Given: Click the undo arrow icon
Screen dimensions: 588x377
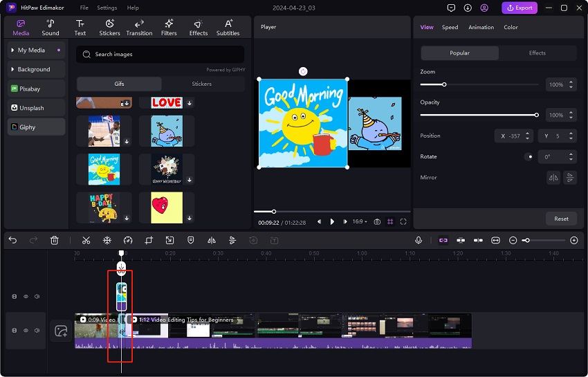Looking at the screenshot, I should point(12,241).
